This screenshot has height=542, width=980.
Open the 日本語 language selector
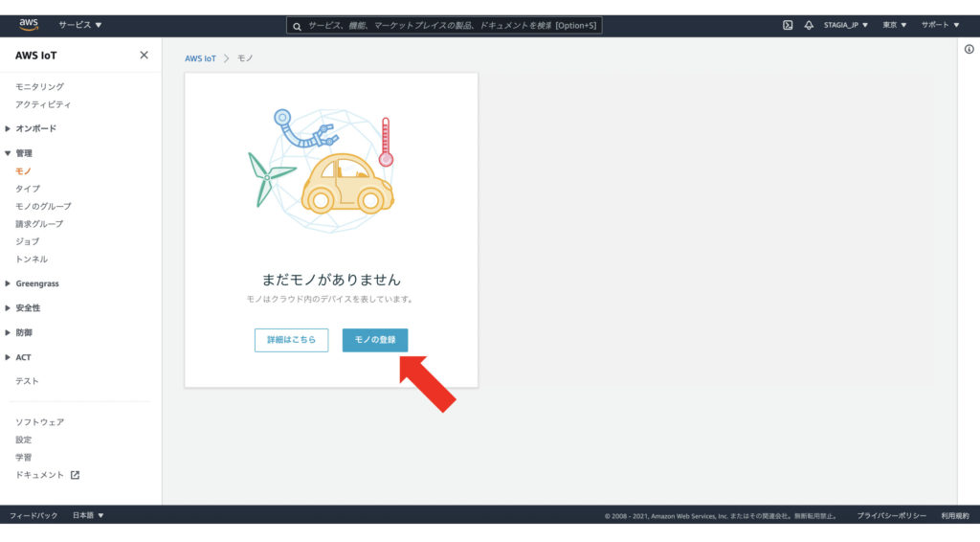click(88, 515)
